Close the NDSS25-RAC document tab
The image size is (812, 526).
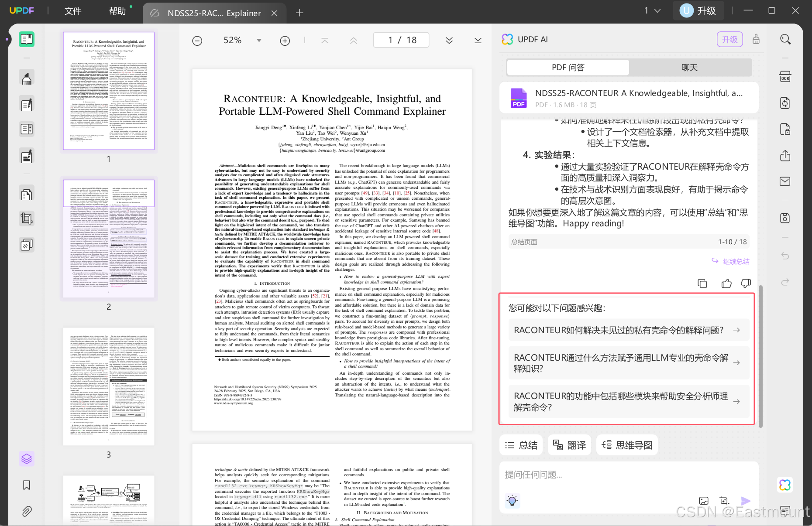[x=274, y=13]
